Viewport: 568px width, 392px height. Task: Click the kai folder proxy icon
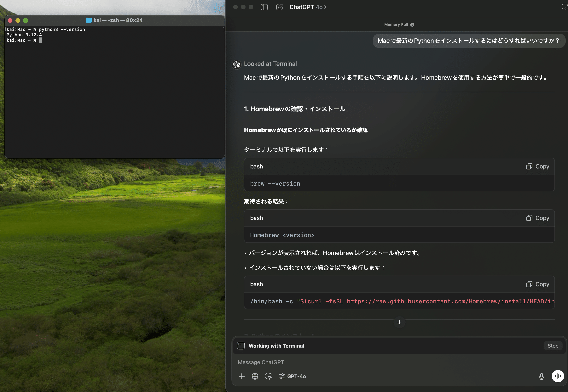[x=89, y=20]
